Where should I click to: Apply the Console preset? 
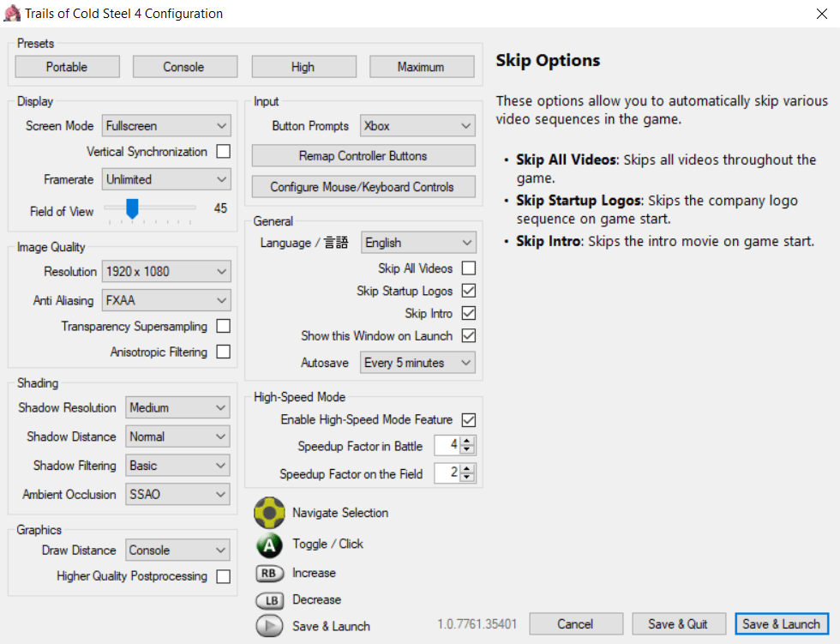click(184, 67)
